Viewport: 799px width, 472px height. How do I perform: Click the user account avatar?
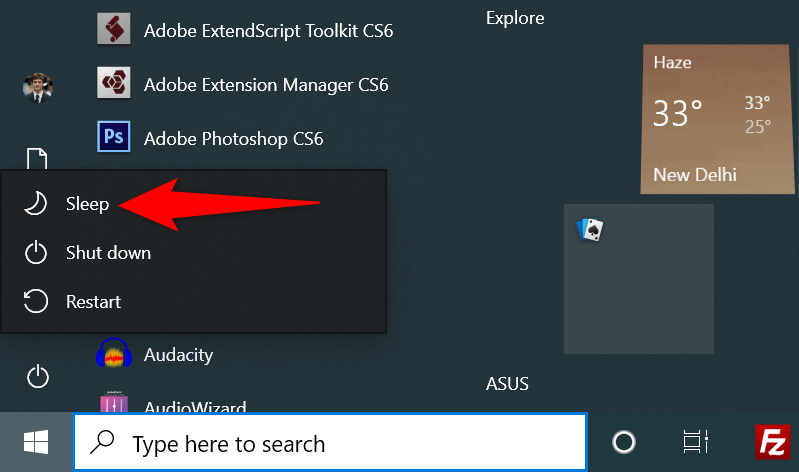(x=37, y=87)
